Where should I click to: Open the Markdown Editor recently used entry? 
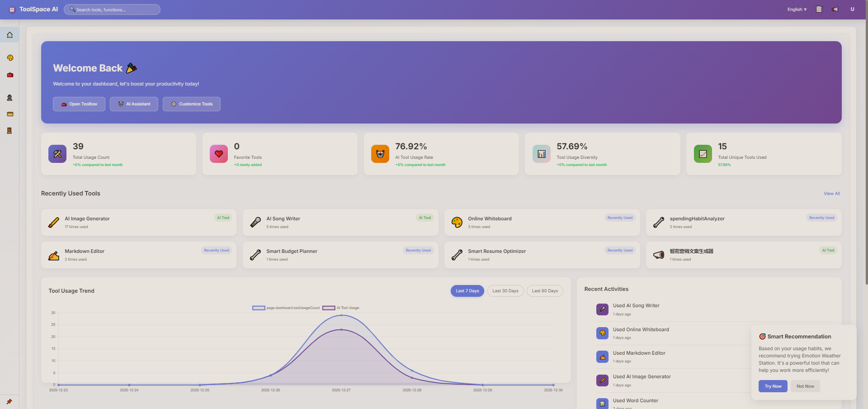pos(138,255)
